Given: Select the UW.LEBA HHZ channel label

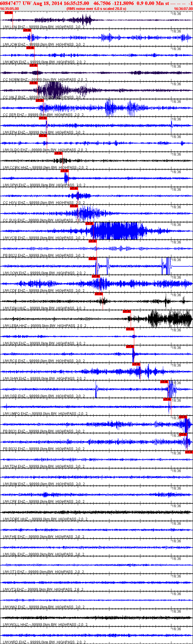Looking at the screenshot, I should (15, 326).
